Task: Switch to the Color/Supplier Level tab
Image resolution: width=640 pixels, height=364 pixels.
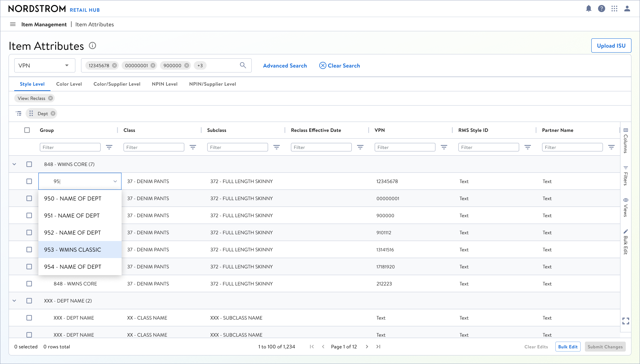Action: tap(117, 84)
